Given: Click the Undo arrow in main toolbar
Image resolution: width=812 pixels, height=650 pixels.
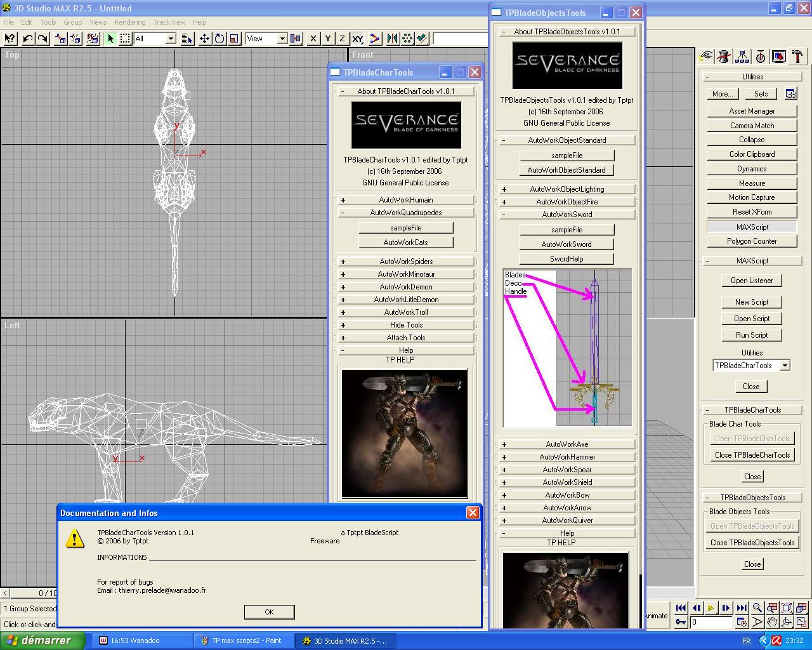Looking at the screenshot, I should click(x=27, y=39).
